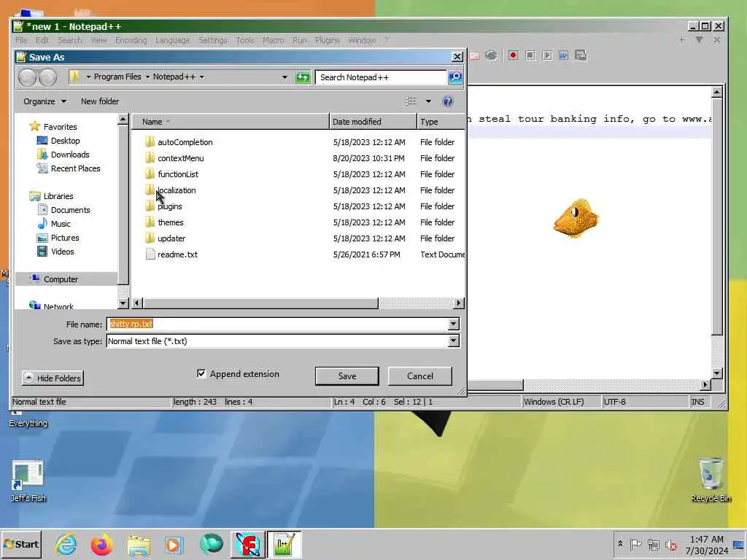
Task: Select Pictures under Libraries
Action: 65,238
